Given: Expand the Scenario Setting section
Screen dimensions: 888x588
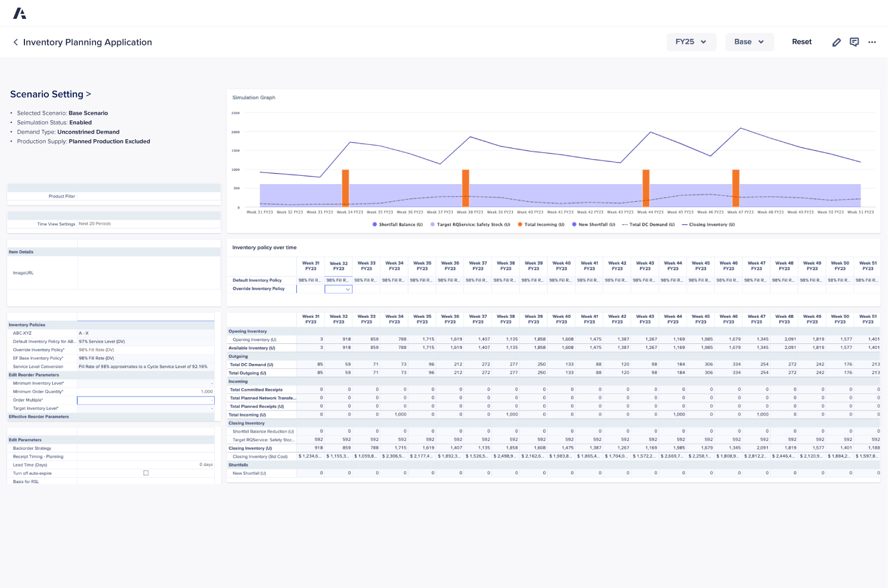Looking at the screenshot, I should click(x=89, y=94).
